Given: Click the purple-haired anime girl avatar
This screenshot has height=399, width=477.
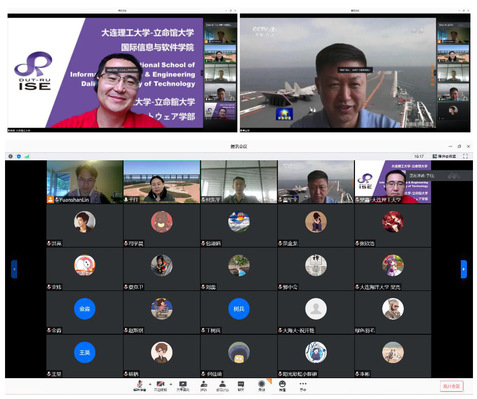Looking at the screenshot, I should pyautogui.click(x=393, y=265).
